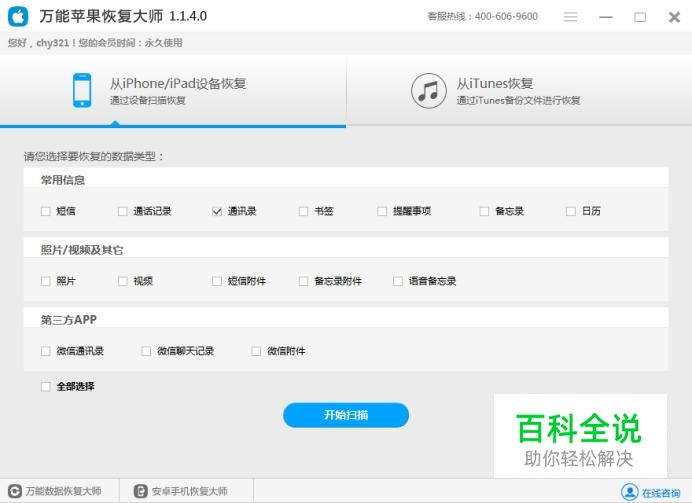Viewport: 692px width, 503px height.
Task: Check the 提醒事项 checkbox
Action: pos(382,211)
